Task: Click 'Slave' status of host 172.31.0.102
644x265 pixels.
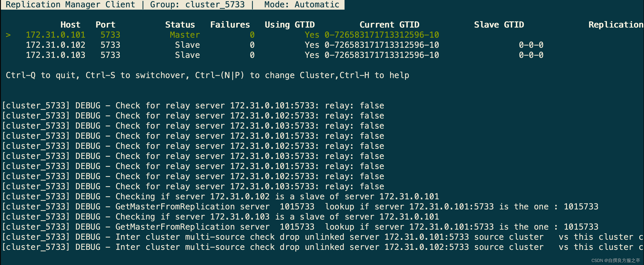Action: 187,45
